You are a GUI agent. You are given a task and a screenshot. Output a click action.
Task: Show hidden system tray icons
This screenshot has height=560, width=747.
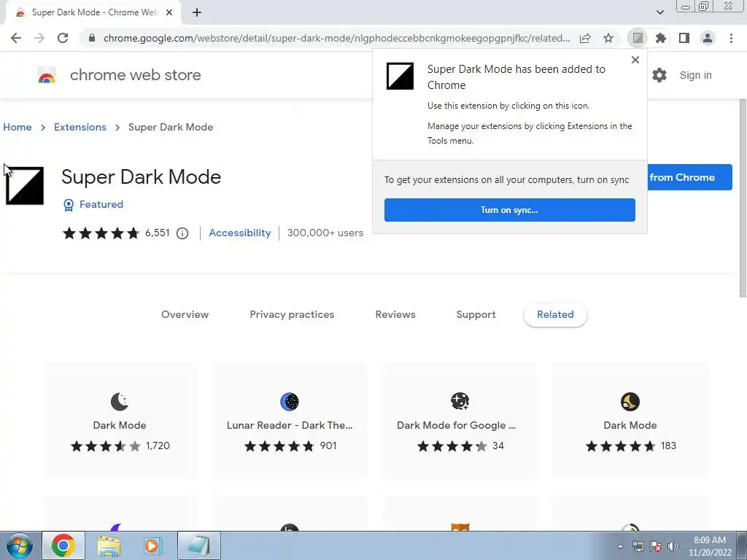point(620,546)
